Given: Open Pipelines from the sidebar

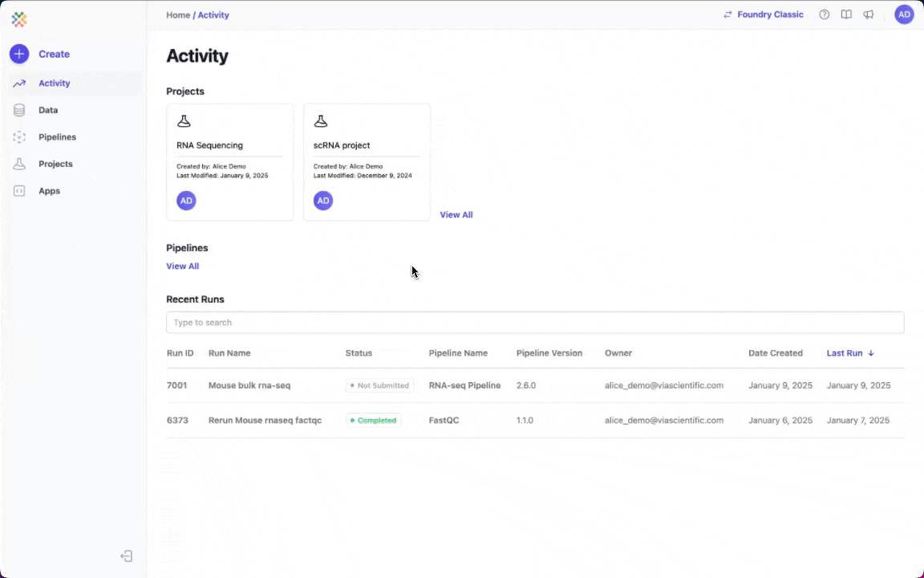Looking at the screenshot, I should (57, 137).
